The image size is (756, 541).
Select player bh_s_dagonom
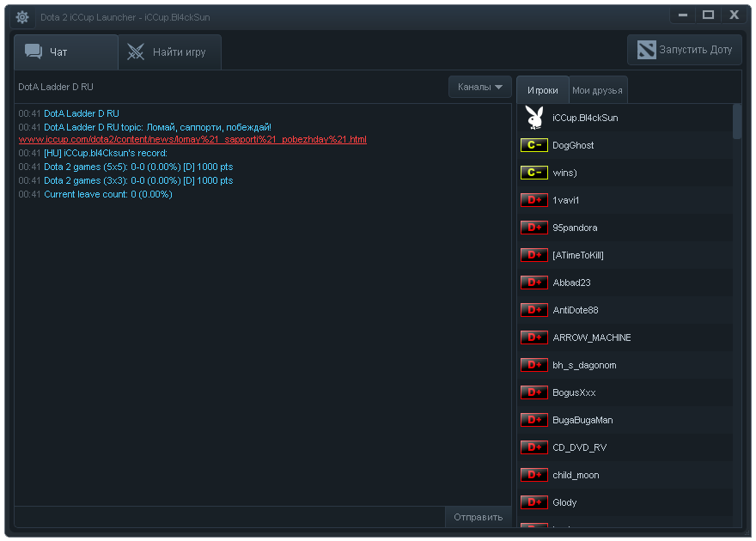[x=625, y=365]
